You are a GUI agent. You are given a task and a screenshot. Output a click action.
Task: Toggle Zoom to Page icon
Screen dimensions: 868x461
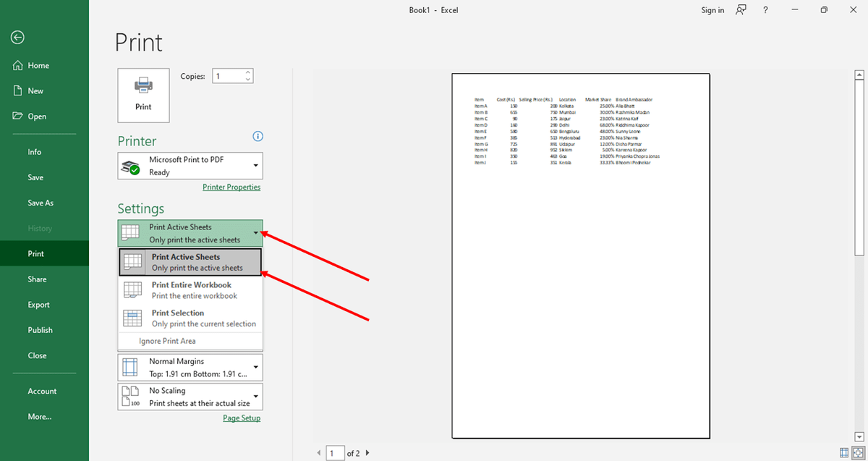click(858, 453)
